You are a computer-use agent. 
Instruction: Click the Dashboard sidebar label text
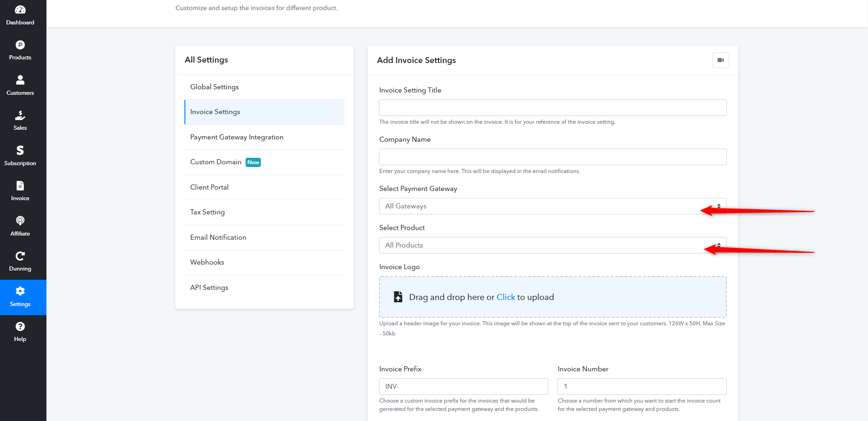[20, 23]
